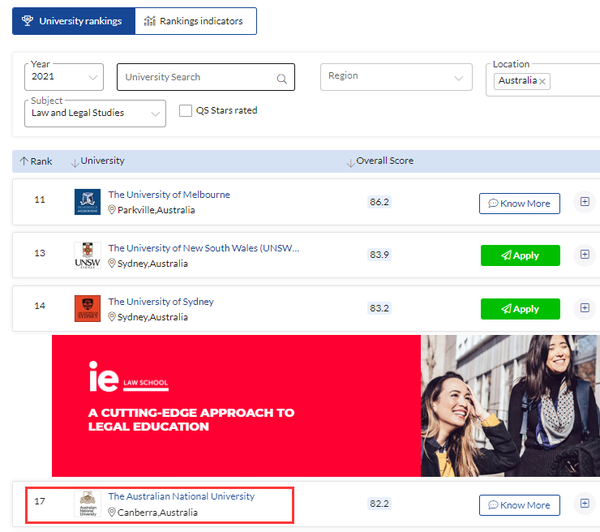
Task: Click the Australian National University logo
Action: click(88, 504)
